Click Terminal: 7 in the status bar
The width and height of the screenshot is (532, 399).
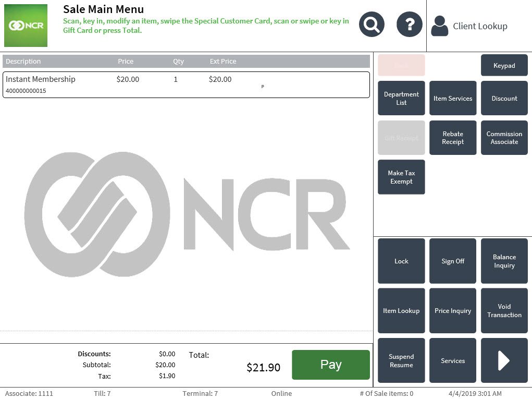[200, 394]
